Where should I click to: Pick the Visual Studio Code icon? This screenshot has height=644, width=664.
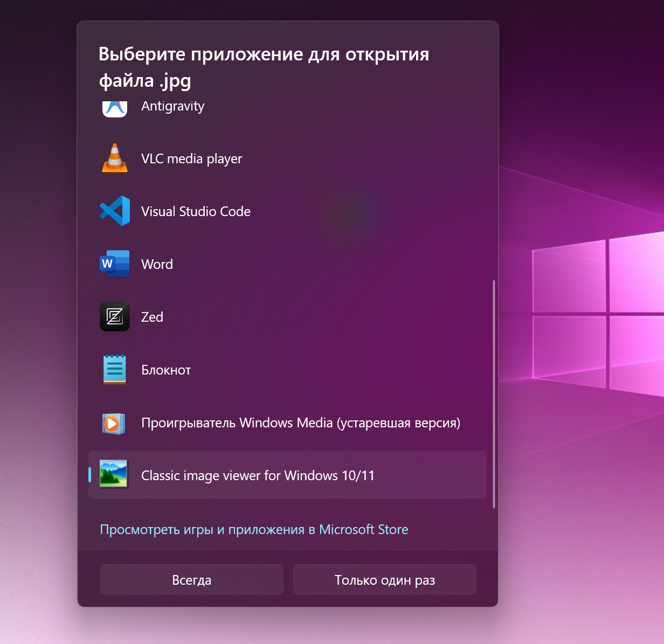click(x=115, y=211)
